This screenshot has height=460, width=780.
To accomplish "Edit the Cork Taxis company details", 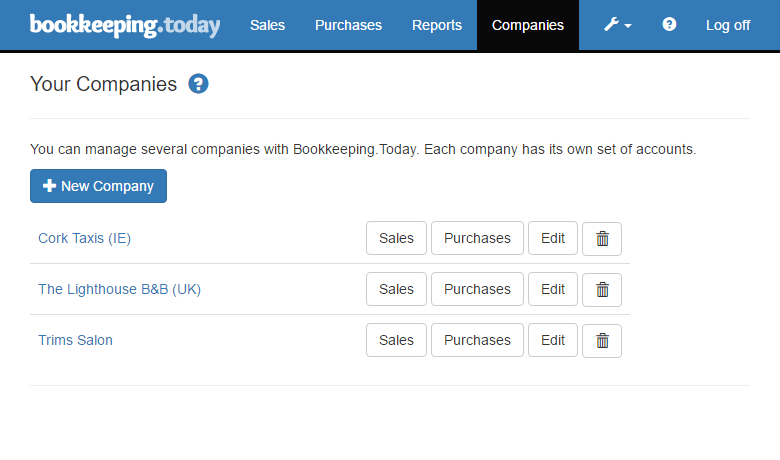I will tap(553, 238).
